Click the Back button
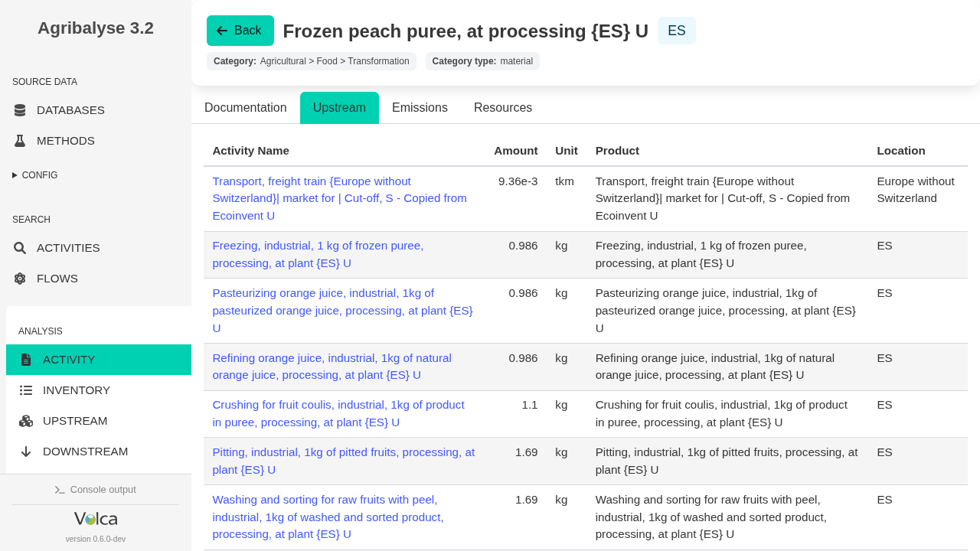Screen dimensions: 980x551 click(240, 31)
